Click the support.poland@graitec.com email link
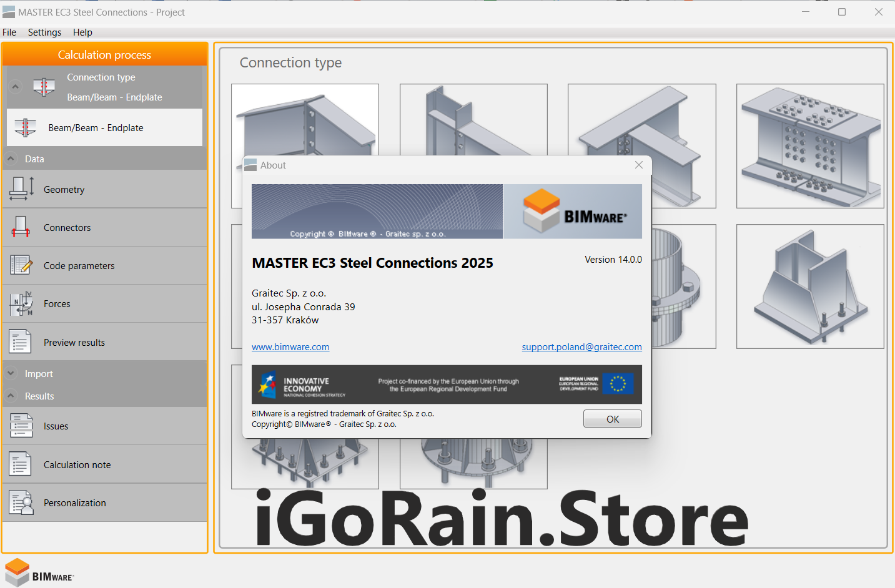The height and width of the screenshot is (588, 895). pyautogui.click(x=581, y=347)
